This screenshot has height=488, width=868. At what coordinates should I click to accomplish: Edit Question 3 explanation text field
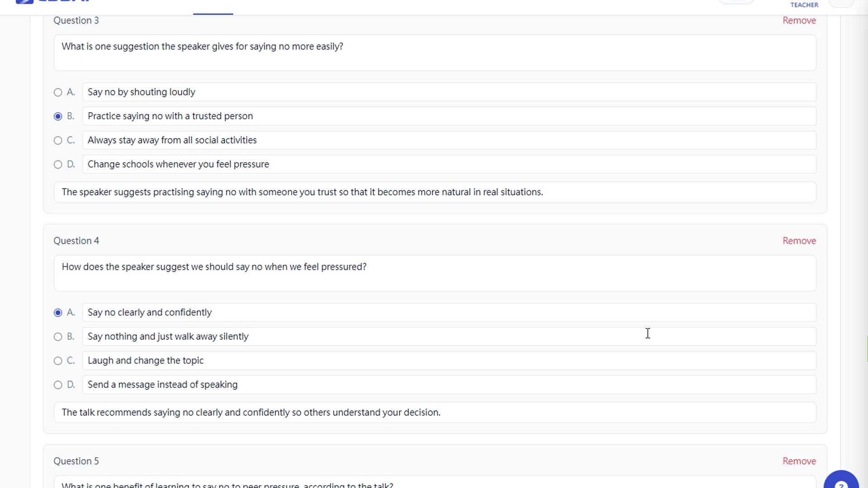click(x=434, y=192)
